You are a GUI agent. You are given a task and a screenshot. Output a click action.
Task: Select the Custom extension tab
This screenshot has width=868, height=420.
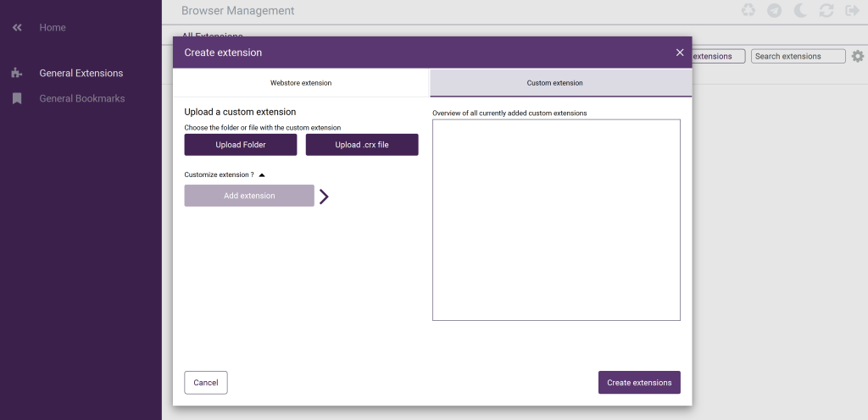tap(560, 83)
